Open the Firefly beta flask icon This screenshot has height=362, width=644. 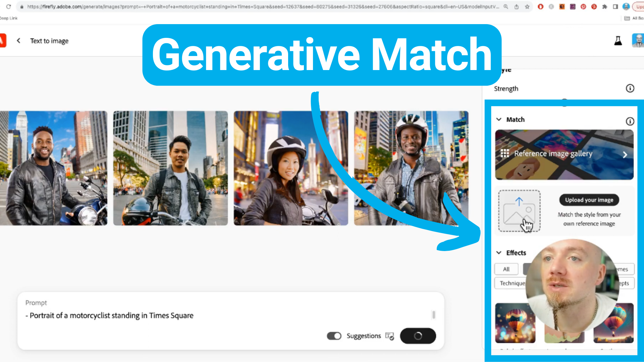click(618, 41)
